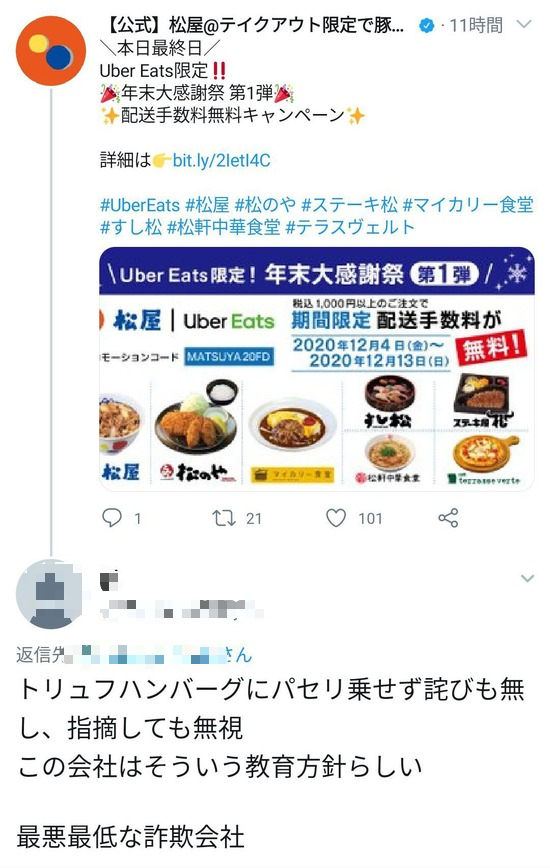The width and height of the screenshot is (550, 868).
Task: Click the 11時間 timestamp
Action: 476,25
